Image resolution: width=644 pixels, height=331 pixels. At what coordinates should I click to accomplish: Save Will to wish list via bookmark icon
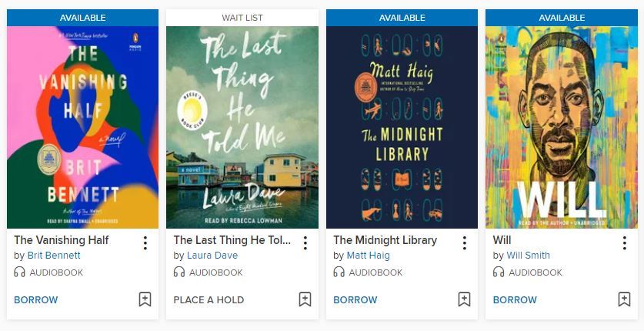pyautogui.click(x=624, y=299)
